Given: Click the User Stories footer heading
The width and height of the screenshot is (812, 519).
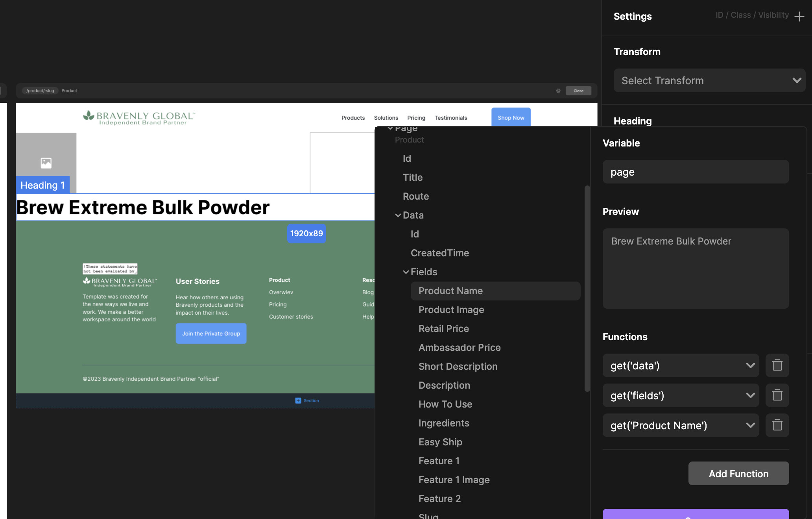Looking at the screenshot, I should click(x=197, y=282).
